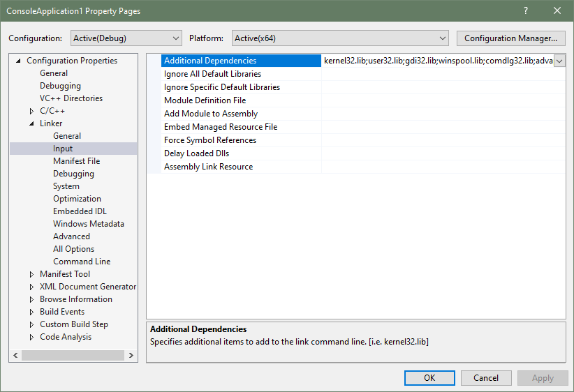The height and width of the screenshot is (392, 574).
Task: Close the Property Pages dialog
Action: tap(557, 10)
